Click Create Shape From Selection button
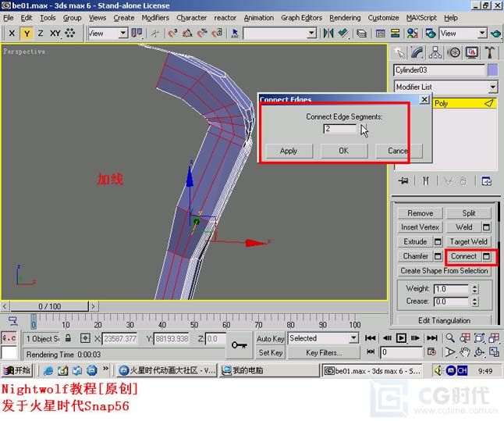The width and height of the screenshot is (504, 421). (x=444, y=271)
